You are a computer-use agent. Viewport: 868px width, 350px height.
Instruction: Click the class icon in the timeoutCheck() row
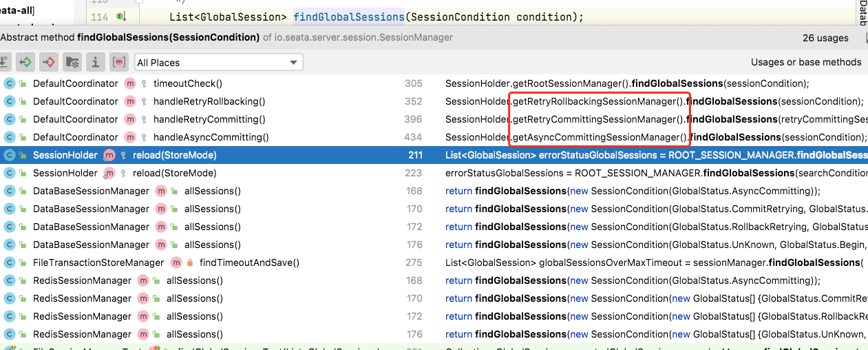point(10,83)
